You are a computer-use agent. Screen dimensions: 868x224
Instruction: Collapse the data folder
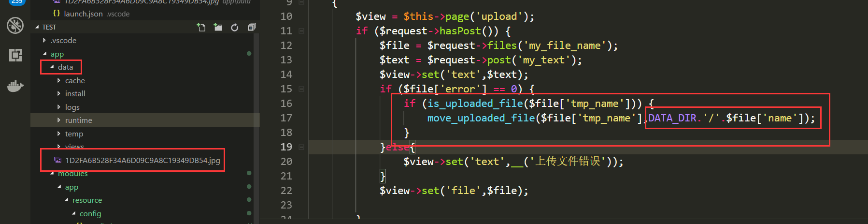pyautogui.click(x=65, y=67)
